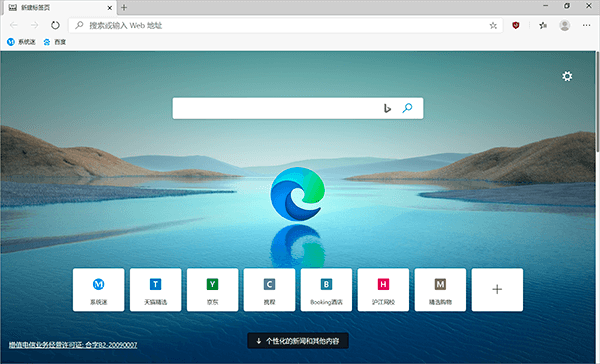Open the 精选购物 quick link tile
600x364 pixels.
(440, 290)
